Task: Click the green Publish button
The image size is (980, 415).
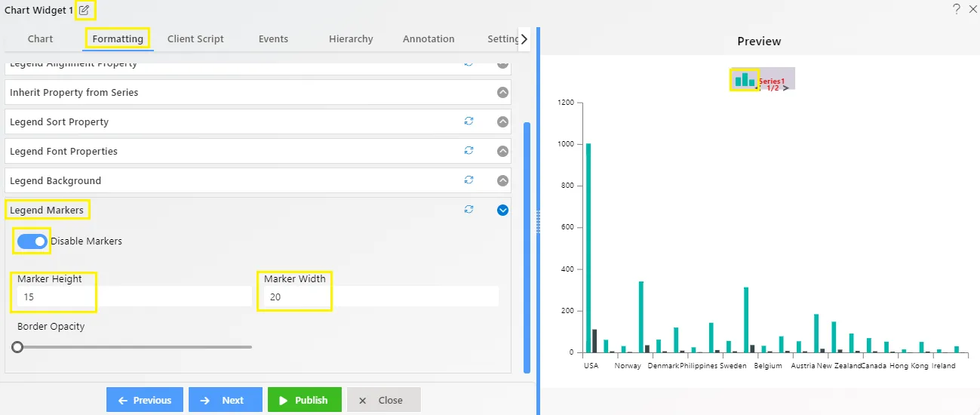Action: (305, 400)
